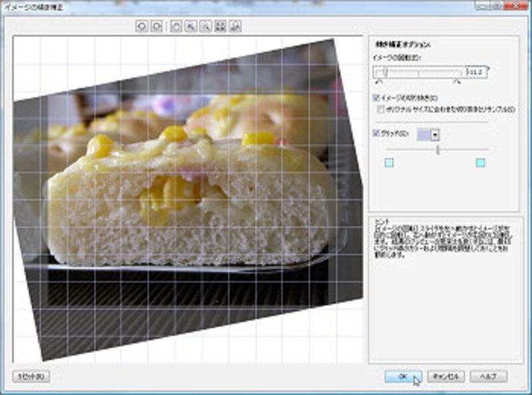Click the rotate clockwise toolbar icon

click(156, 26)
